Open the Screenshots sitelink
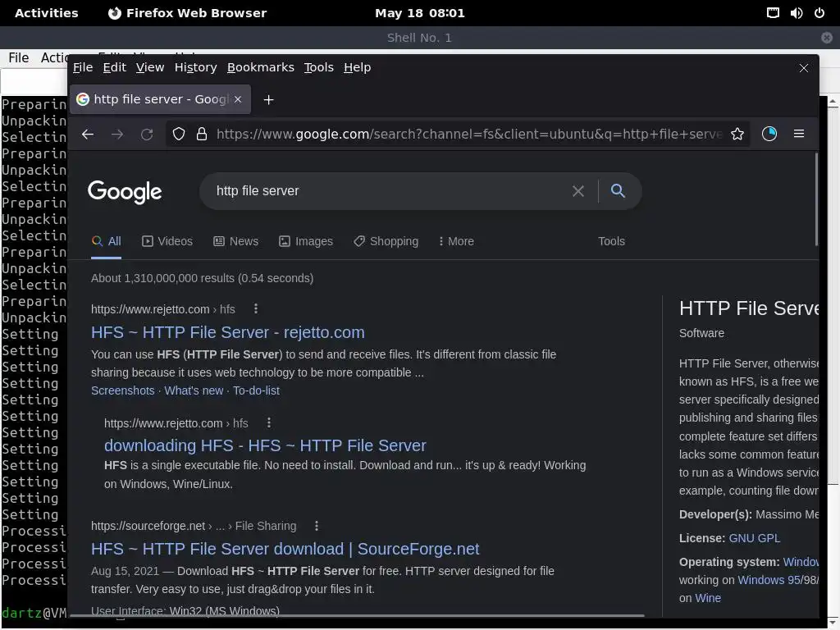Image resolution: width=840 pixels, height=630 pixels. point(123,390)
